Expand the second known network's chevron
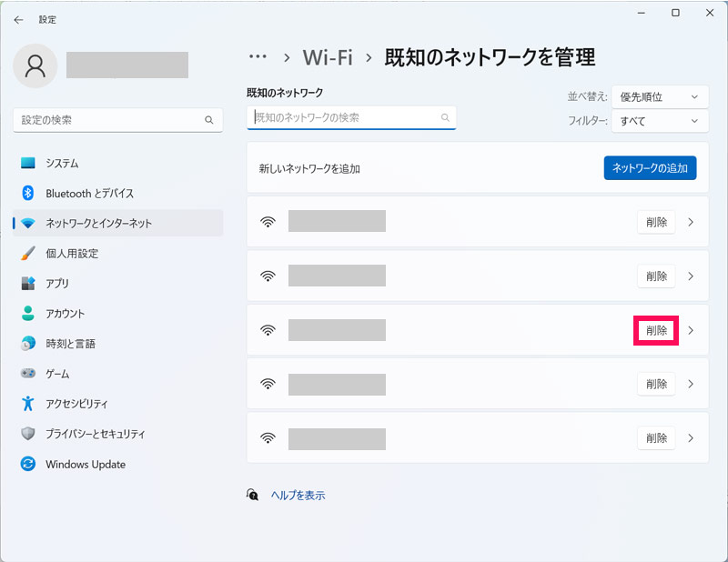This screenshot has height=562, width=728. tap(691, 276)
